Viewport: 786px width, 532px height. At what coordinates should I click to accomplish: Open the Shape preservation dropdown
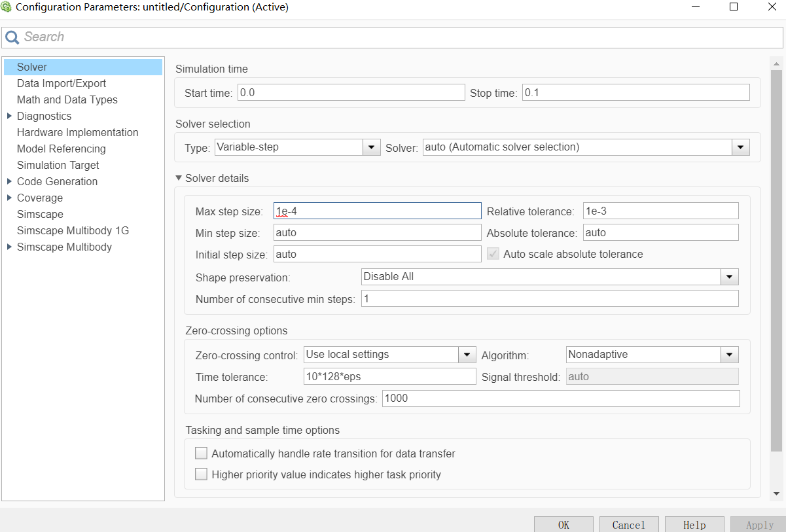[730, 277]
